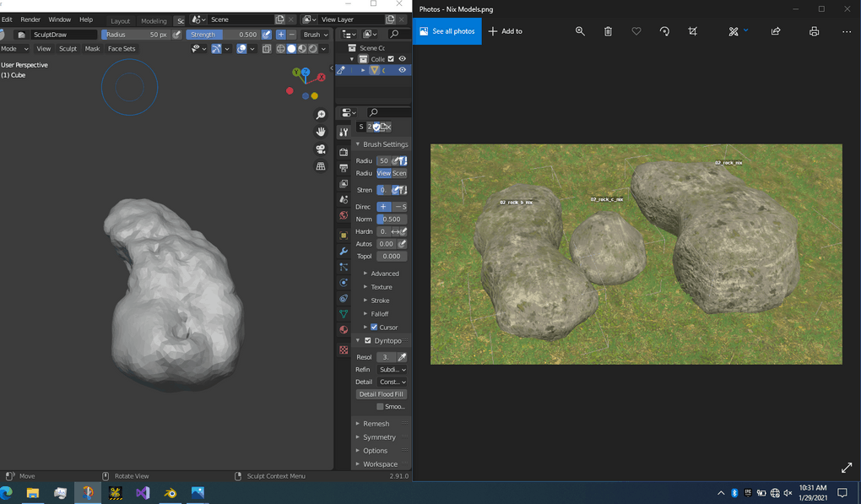Click the Detail Flood Fill button
This screenshot has width=861, height=504.
pyautogui.click(x=381, y=394)
